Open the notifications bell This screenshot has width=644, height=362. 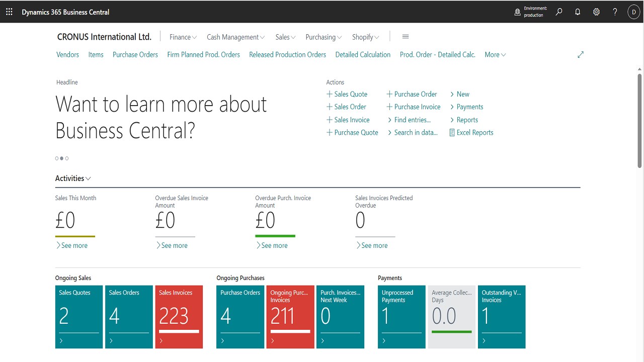click(x=578, y=12)
